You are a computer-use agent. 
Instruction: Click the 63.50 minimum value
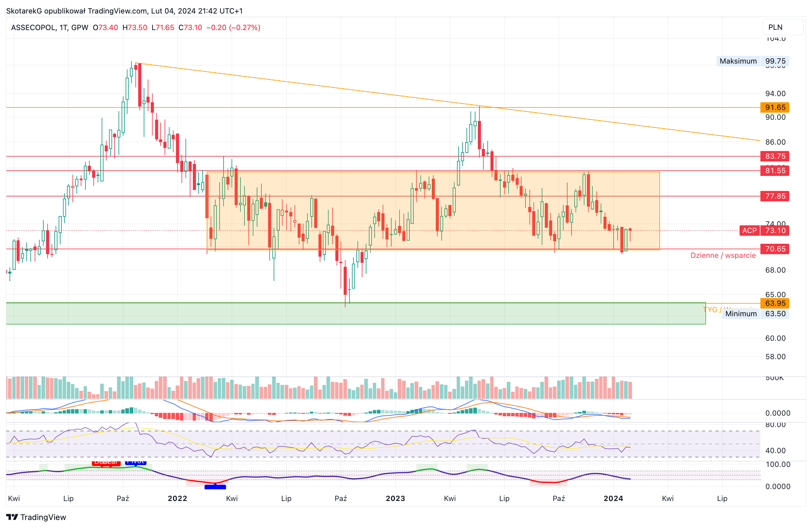coord(775,314)
